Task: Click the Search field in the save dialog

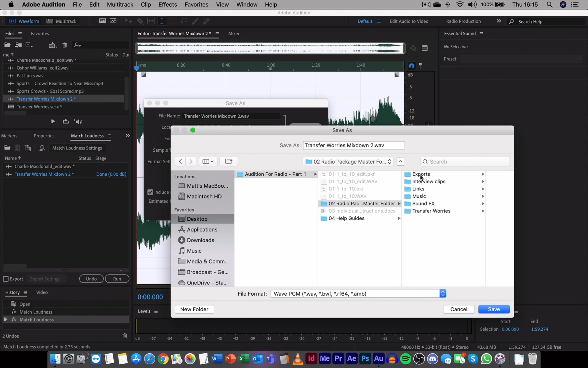Action: (465, 162)
